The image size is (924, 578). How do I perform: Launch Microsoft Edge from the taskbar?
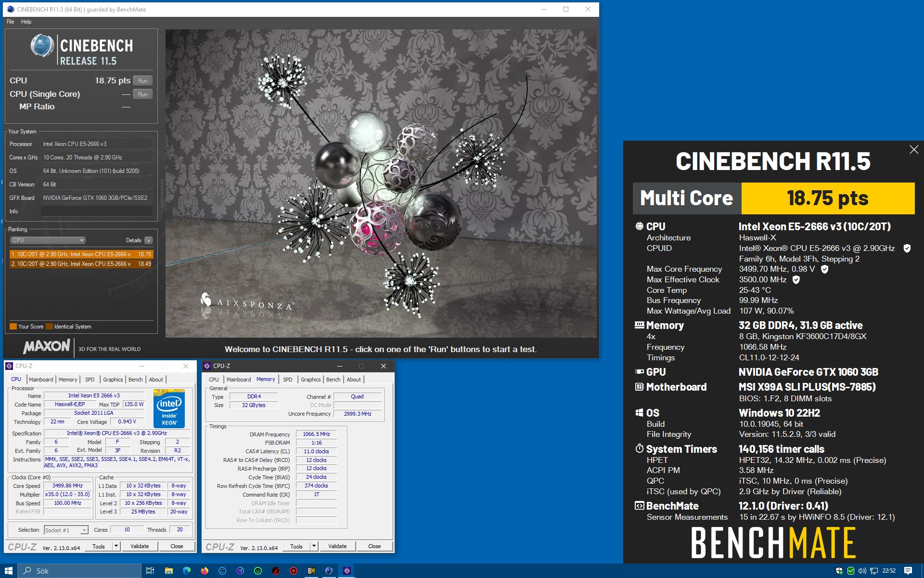(x=187, y=571)
